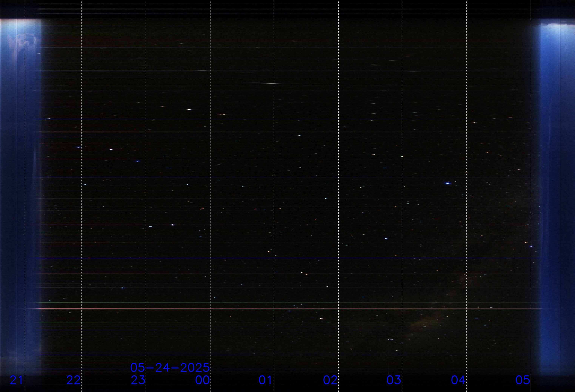575x392 pixels.
Task: Click the date text 05-24-2025
Action: pos(170,368)
